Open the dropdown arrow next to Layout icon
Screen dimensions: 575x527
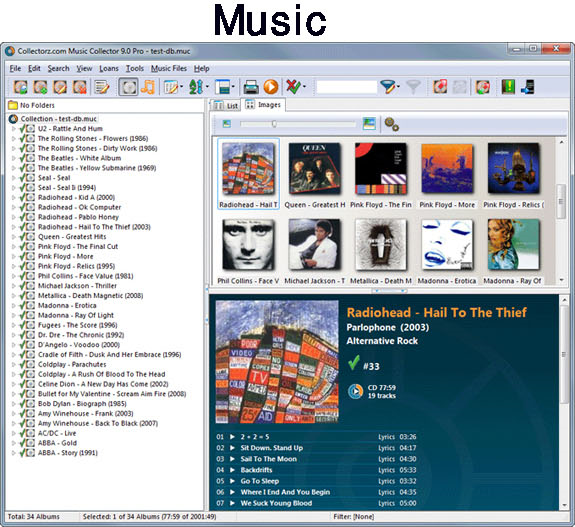click(x=233, y=87)
